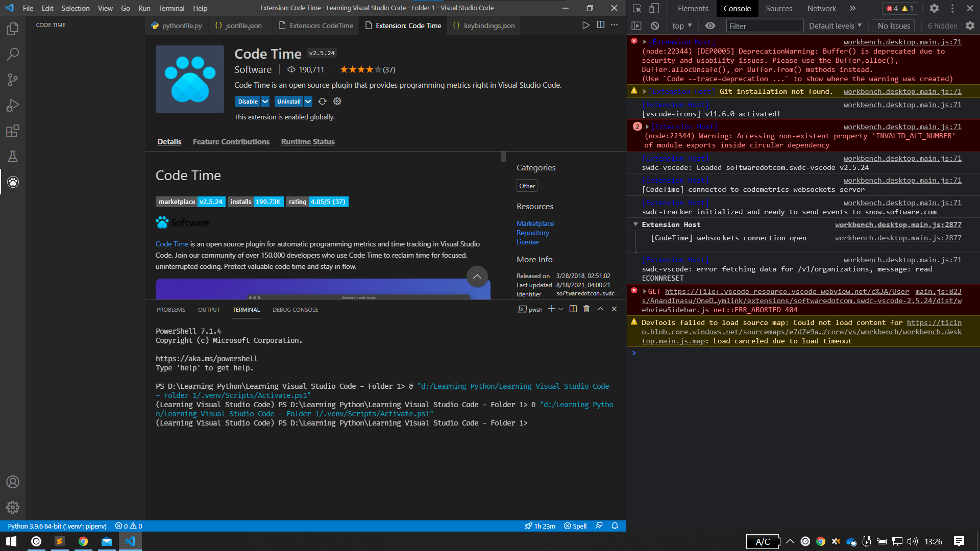Open extension settings via the gear icon
The width and height of the screenshot is (980, 551).
337,102
